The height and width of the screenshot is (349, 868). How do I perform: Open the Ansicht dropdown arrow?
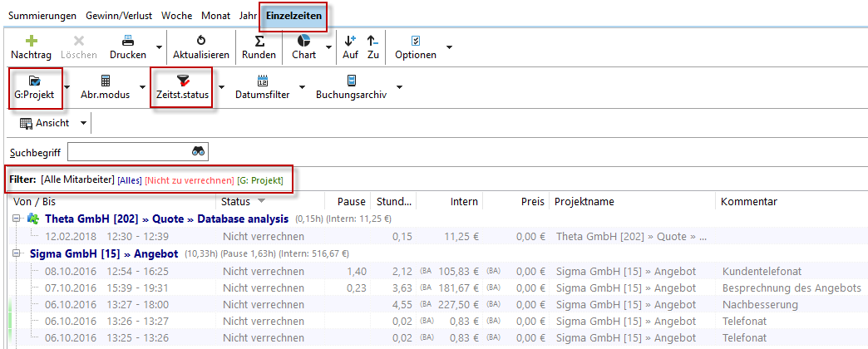coord(83,123)
